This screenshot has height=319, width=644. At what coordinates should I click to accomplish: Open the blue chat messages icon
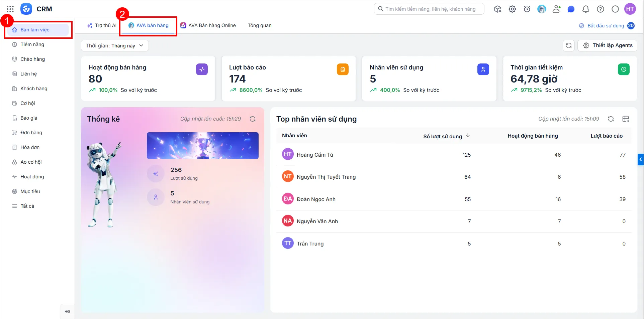tap(571, 9)
